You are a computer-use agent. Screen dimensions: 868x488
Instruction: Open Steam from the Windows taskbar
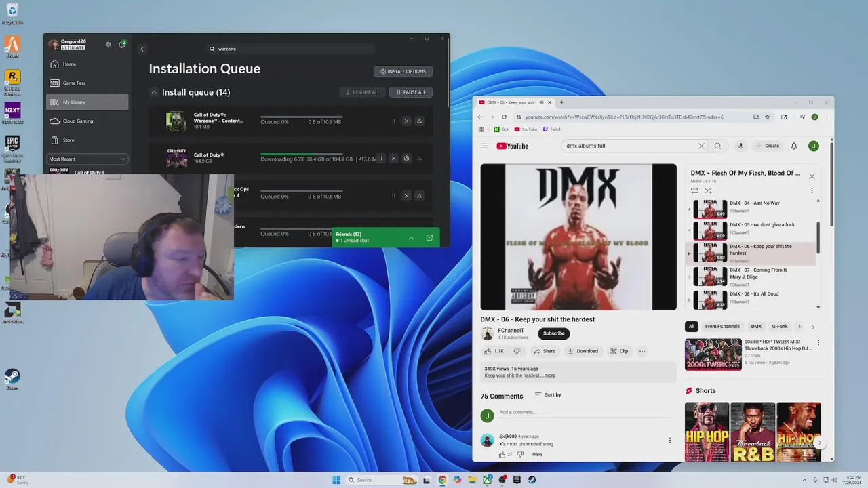[532, 480]
